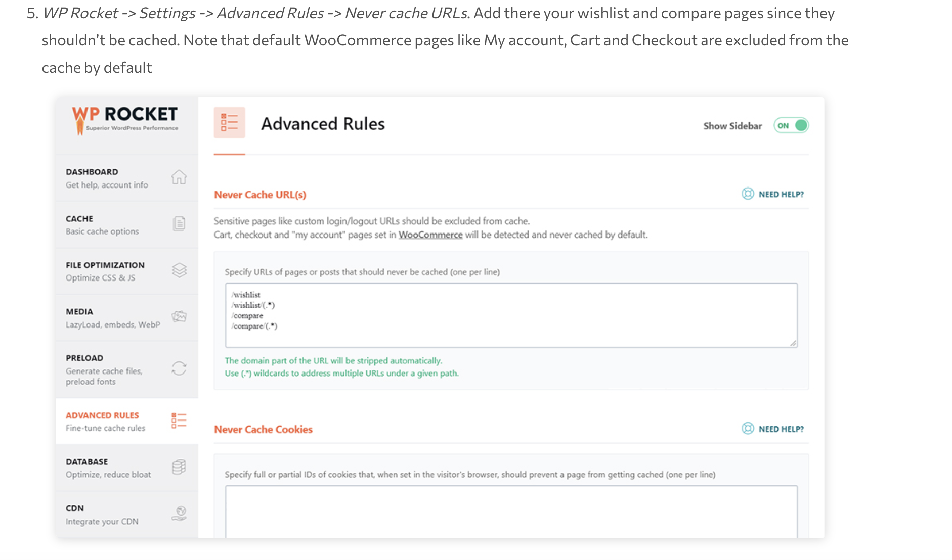Select the File Optimization layers icon
The width and height of the screenshot is (952, 560).
179,270
